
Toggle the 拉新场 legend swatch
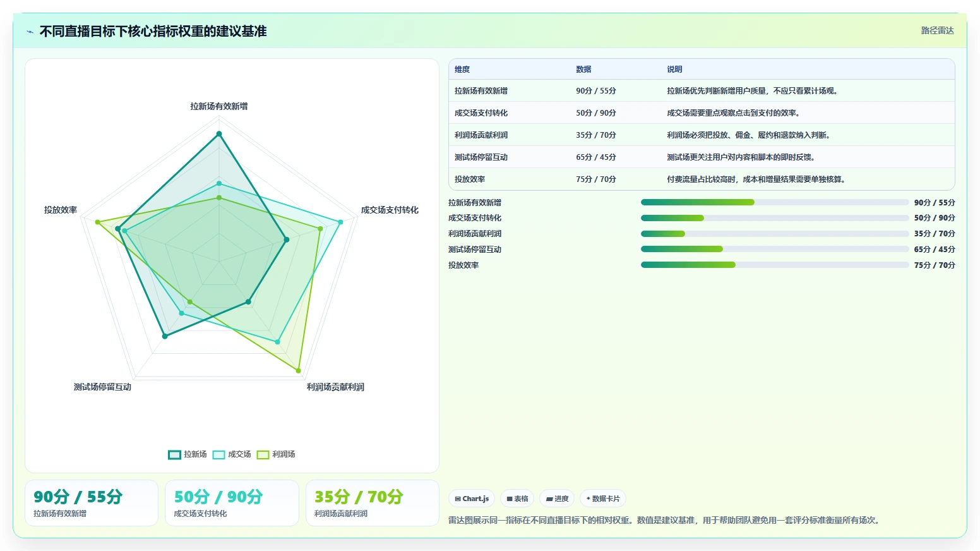pyautogui.click(x=174, y=454)
